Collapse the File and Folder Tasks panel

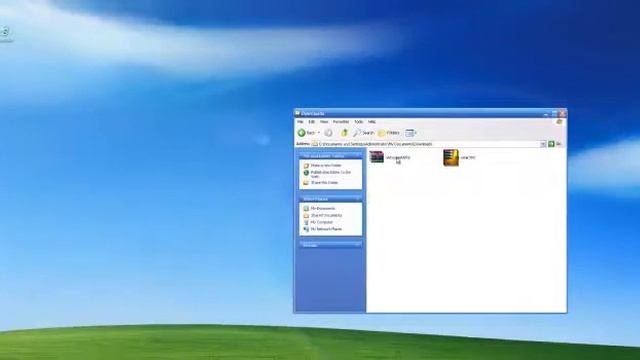click(x=358, y=156)
